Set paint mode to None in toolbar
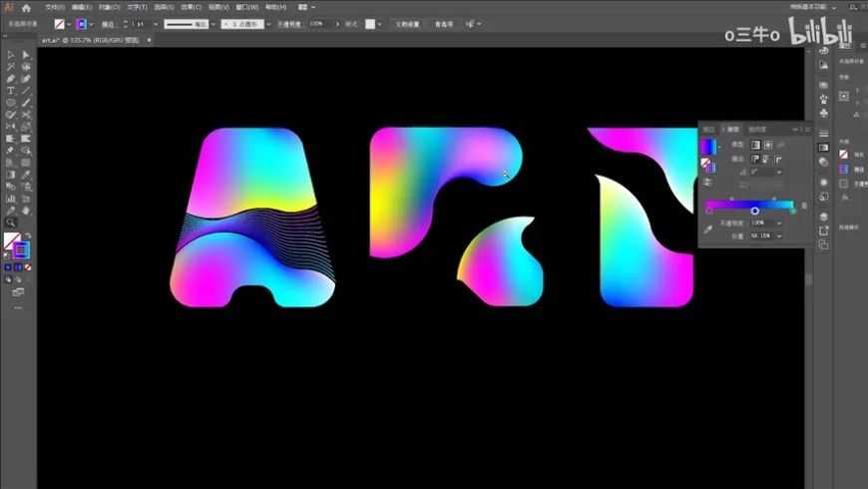The height and width of the screenshot is (489, 868). tap(28, 267)
